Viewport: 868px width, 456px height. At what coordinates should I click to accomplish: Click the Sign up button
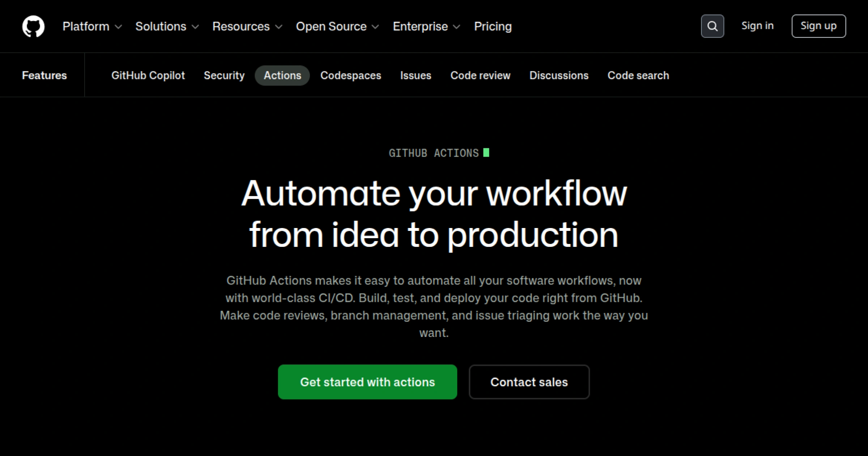click(x=818, y=26)
